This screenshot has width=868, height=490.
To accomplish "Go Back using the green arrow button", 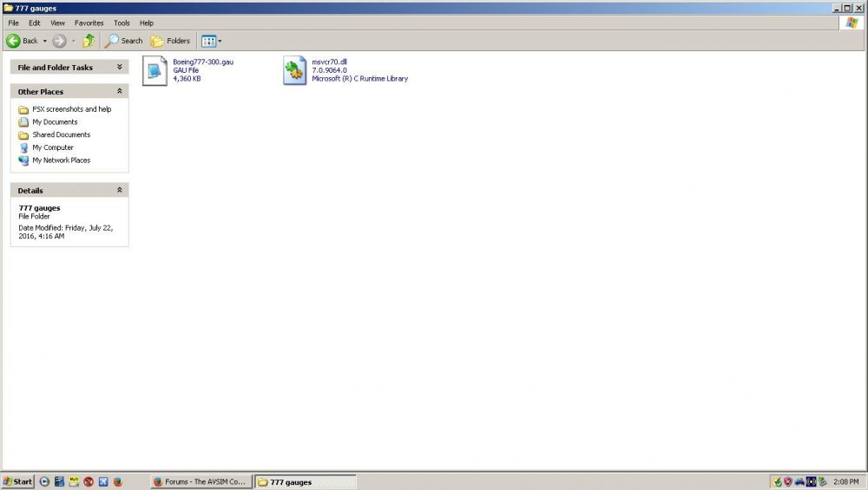I will (x=22, y=41).
